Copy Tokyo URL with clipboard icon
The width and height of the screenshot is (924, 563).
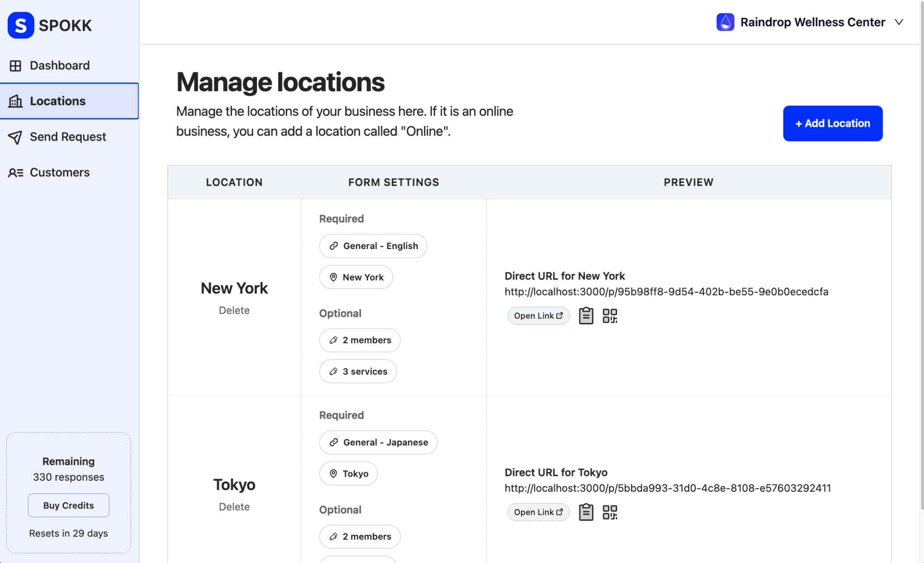586,512
